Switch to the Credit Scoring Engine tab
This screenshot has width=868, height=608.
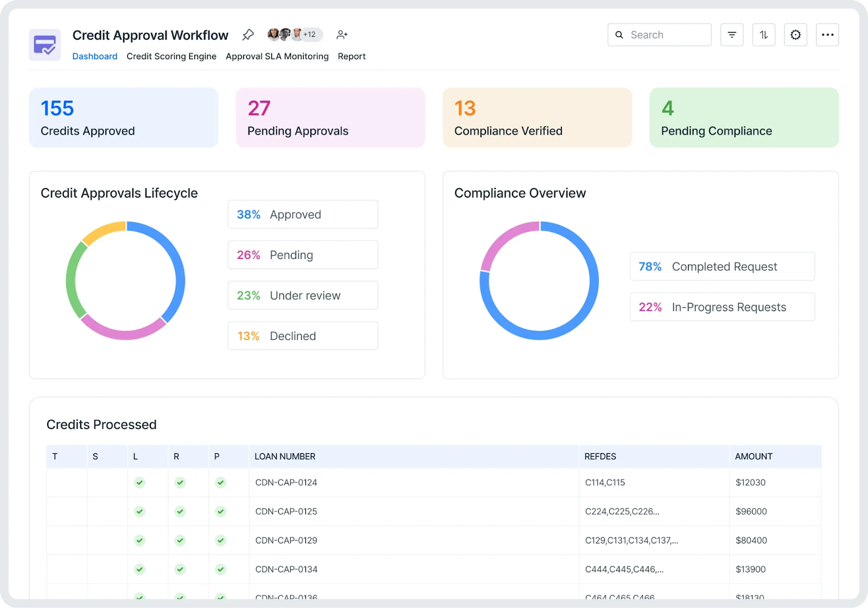[x=171, y=56]
